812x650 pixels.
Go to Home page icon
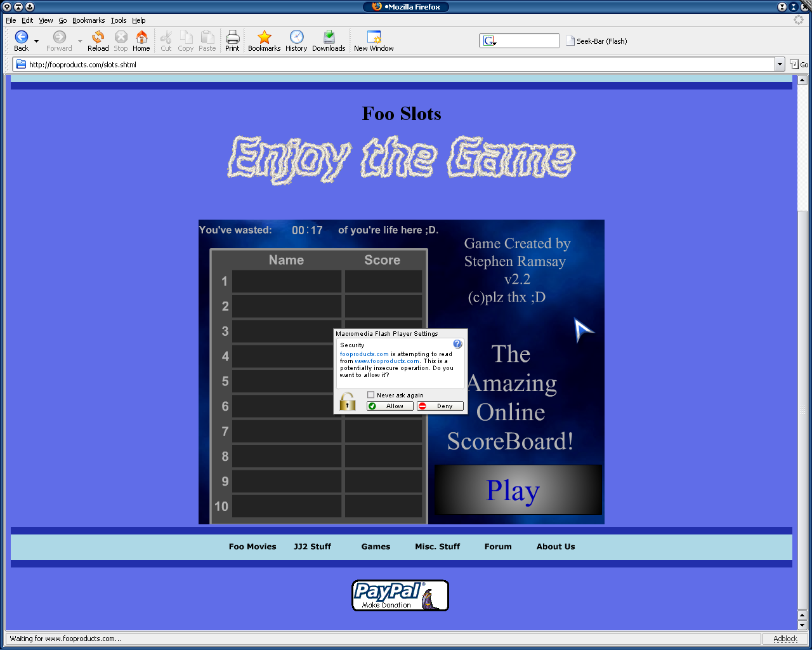(x=141, y=37)
